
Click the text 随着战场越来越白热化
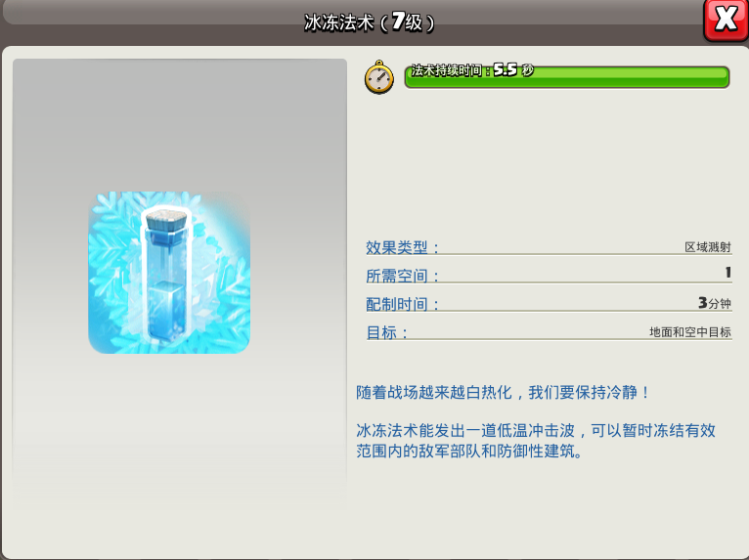434,393
